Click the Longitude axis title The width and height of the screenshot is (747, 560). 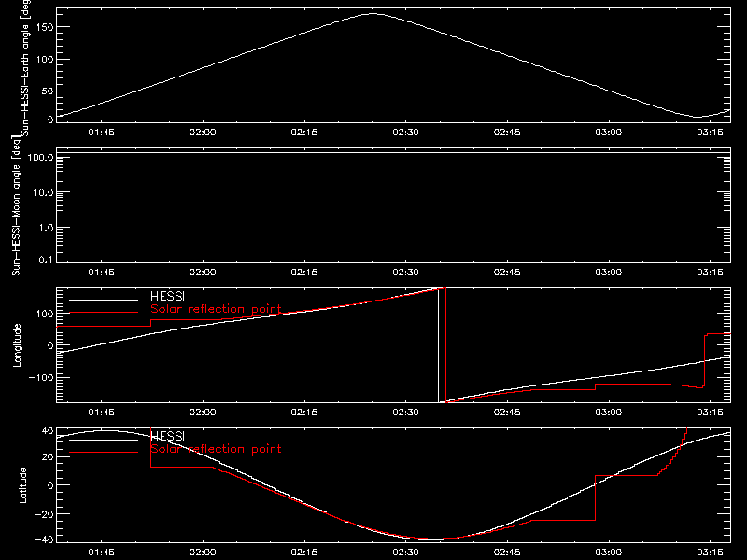click(17, 345)
